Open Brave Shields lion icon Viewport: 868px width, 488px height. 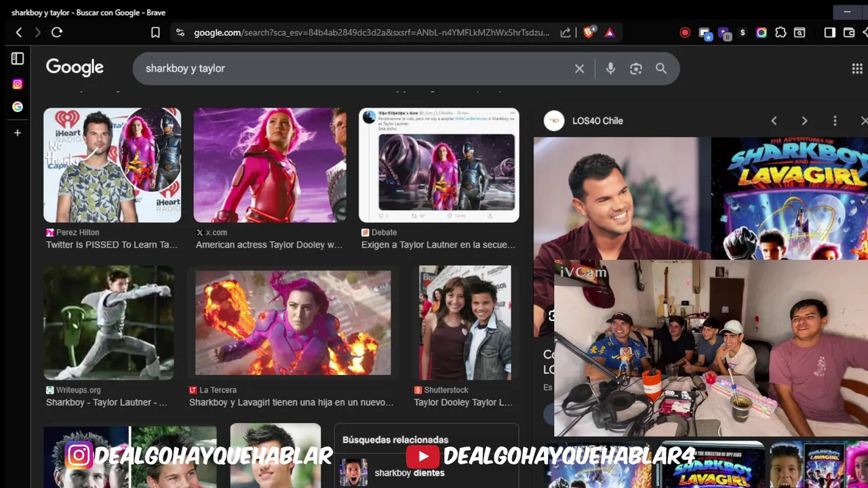pos(589,32)
